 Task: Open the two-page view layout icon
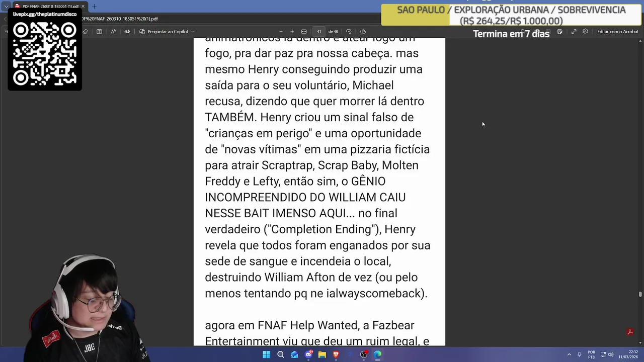99,32
